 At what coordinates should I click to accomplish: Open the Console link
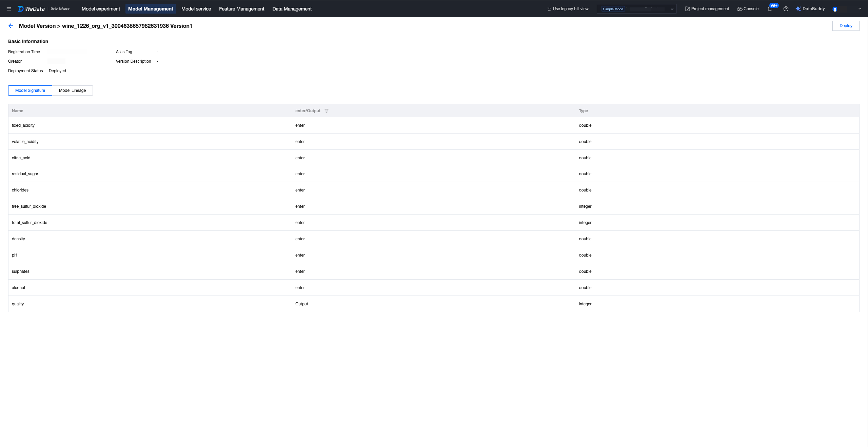748,9
